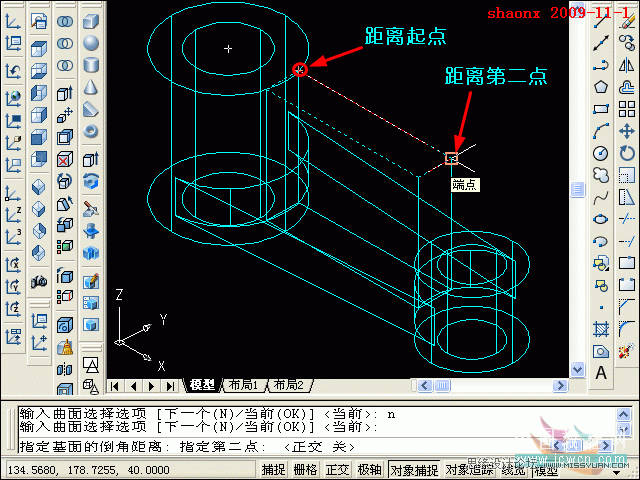Switch to the 布局1 layout tab
640x480 pixels.
click(243, 385)
